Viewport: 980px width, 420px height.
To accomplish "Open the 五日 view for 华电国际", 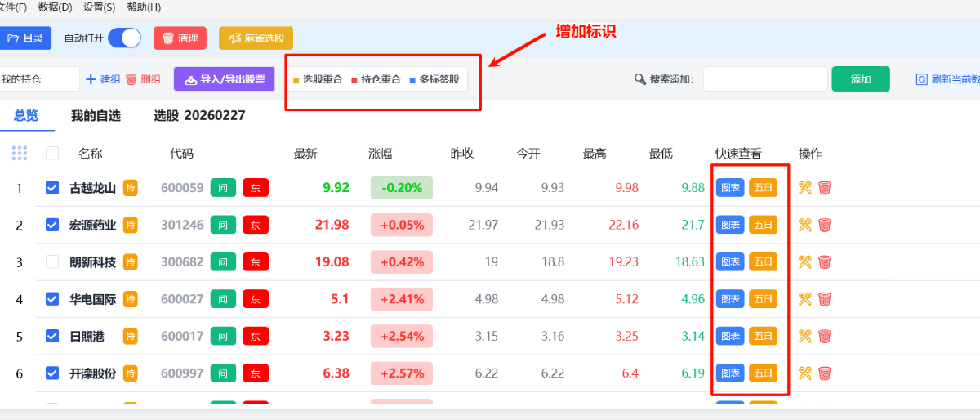I will pos(763,299).
